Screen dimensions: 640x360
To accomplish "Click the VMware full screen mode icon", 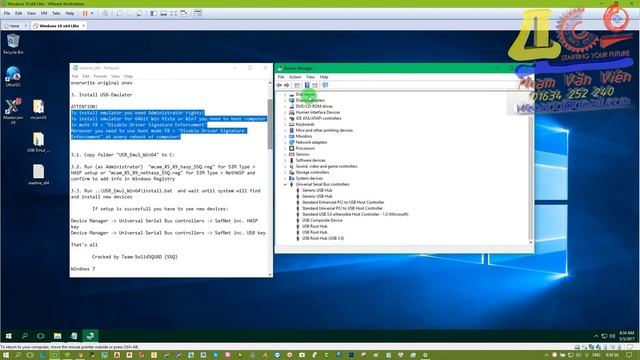I will tap(174, 13).
